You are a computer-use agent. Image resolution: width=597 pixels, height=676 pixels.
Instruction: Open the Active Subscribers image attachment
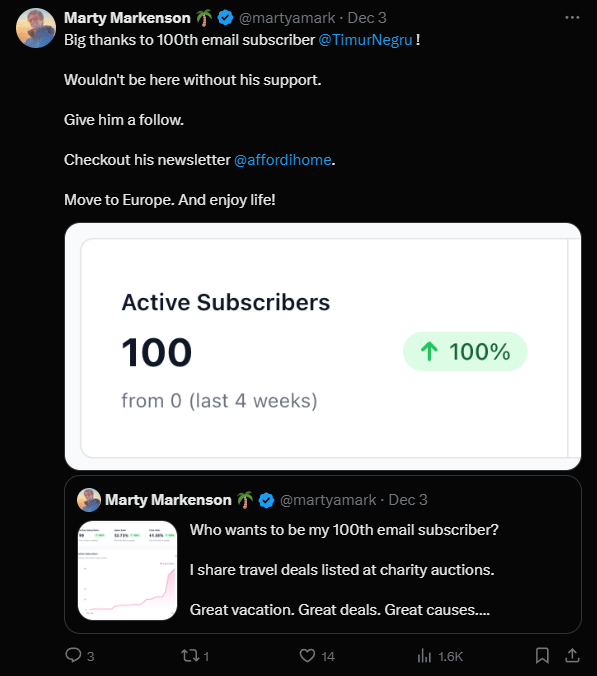[x=323, y=346]
